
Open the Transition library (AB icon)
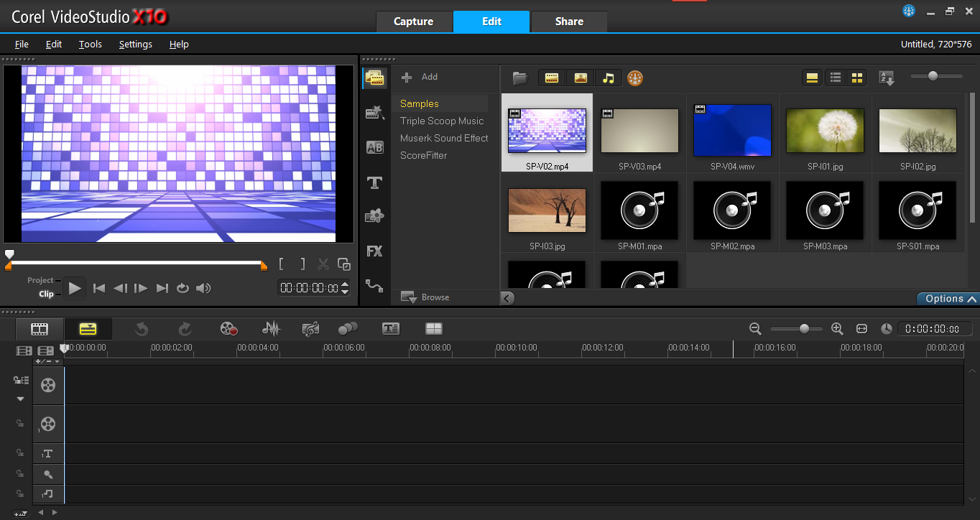[x=374, y=147]
